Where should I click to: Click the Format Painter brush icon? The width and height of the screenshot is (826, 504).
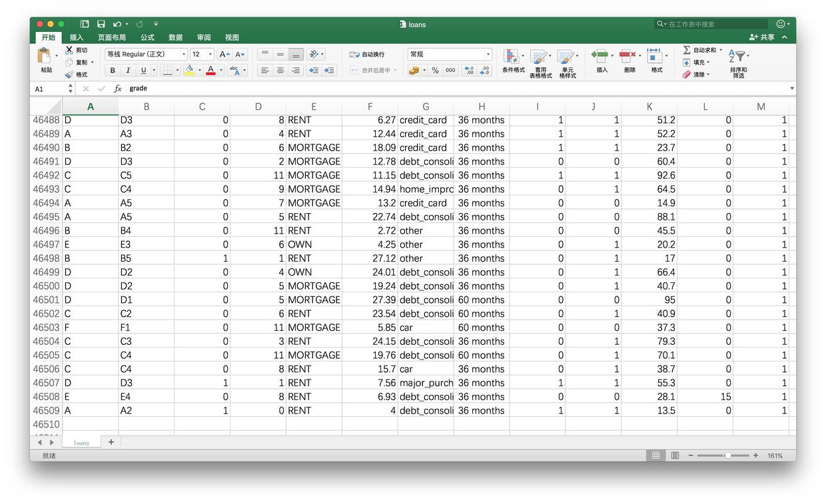point(70,75)
